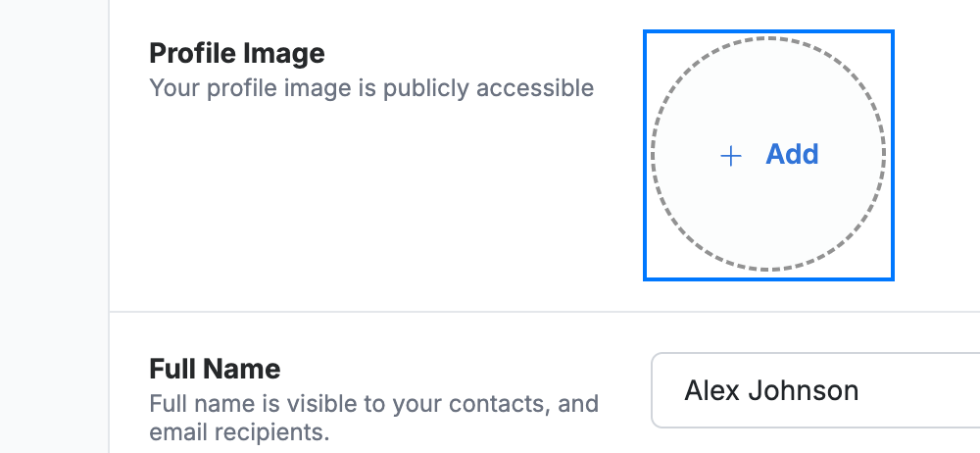Click the lower area of the dashed circle
Image resolution: width=980 pixels, height=453 pixels.
pyautogui.click(x=768, y=234)
